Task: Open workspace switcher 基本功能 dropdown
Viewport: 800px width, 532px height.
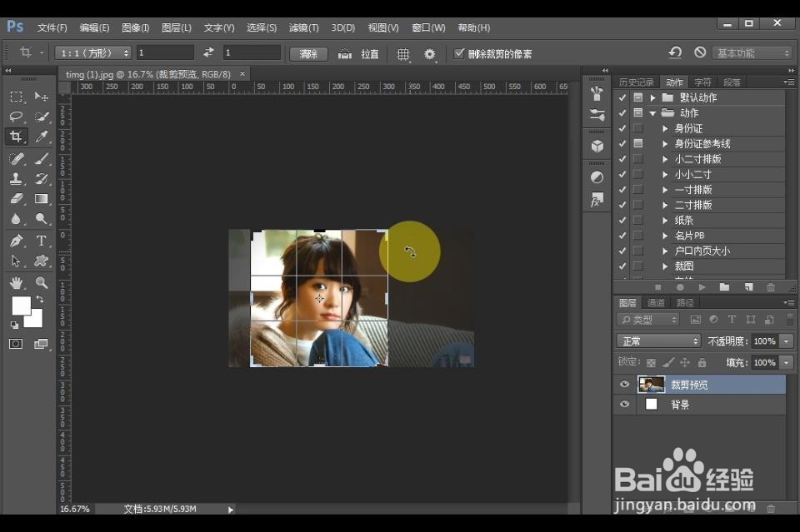Action: [752, 52]
